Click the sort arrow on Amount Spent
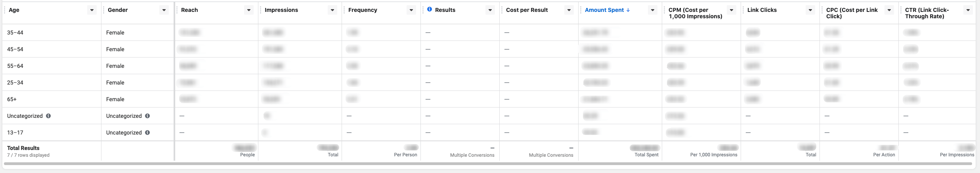The image size is (980, 173). (628, 10)
